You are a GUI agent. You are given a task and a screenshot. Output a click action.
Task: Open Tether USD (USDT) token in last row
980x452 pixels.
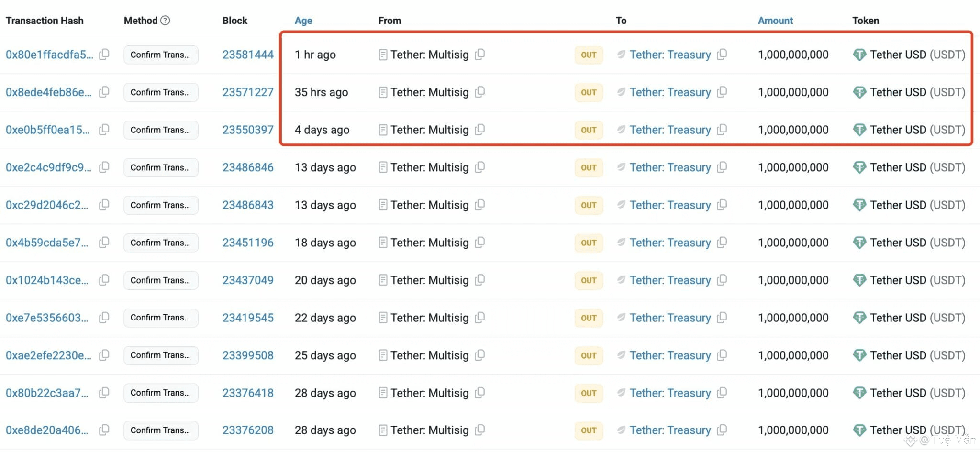pos(917,430)
